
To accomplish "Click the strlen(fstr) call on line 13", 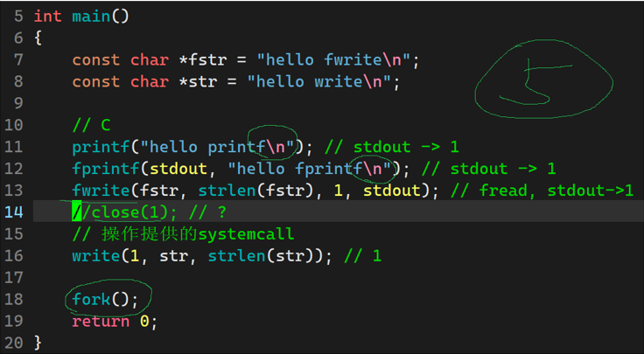I will (x=256, y=191).
